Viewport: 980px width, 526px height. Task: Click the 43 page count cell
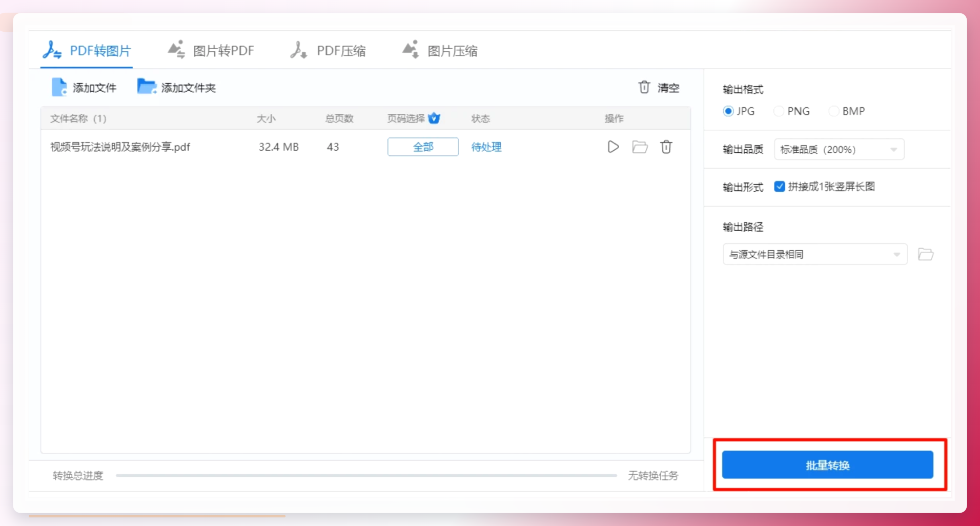(333, 147)
